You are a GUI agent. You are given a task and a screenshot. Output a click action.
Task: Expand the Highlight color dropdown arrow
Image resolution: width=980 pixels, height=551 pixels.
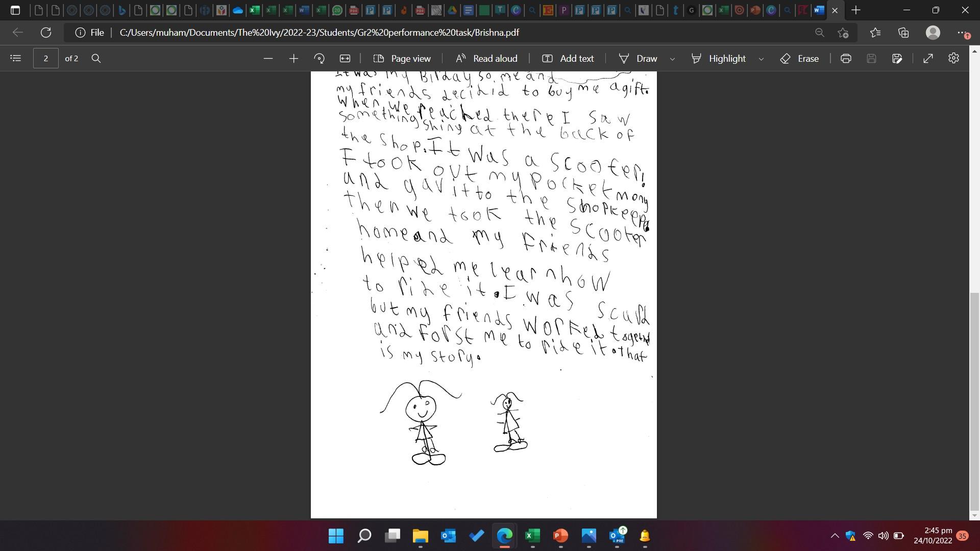761,59
